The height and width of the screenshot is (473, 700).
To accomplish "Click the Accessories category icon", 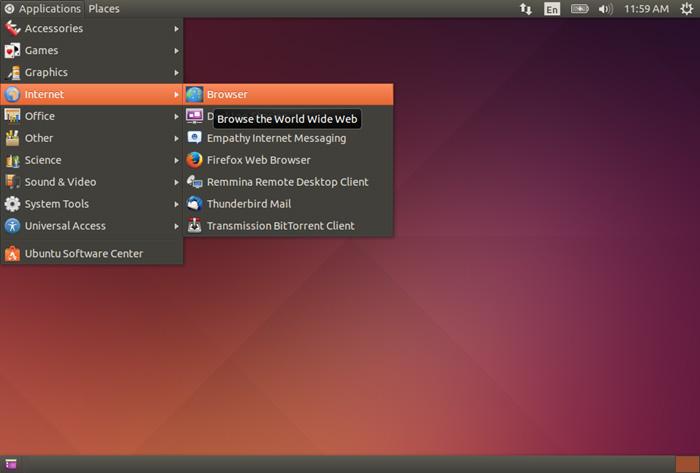I will (12, 29).
